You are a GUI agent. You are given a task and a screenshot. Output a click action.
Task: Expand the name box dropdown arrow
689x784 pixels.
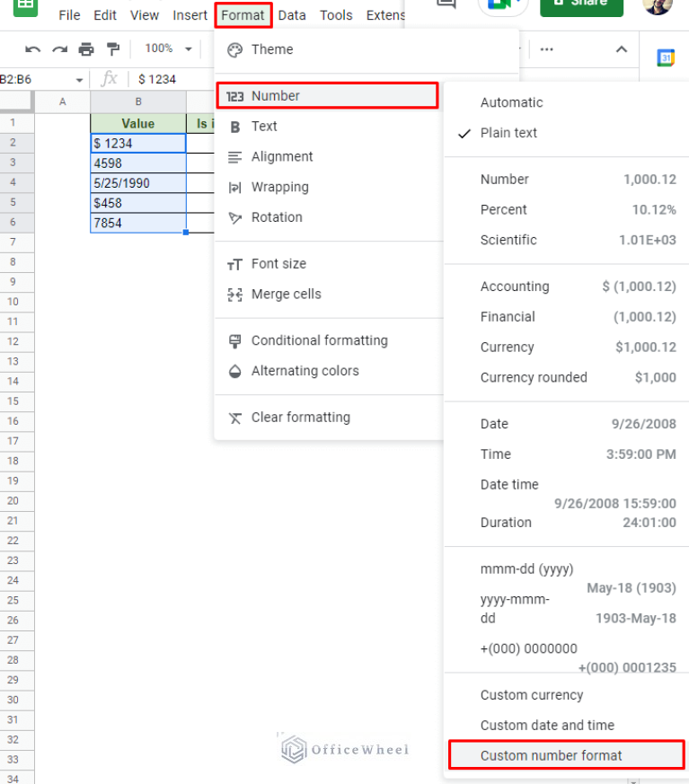(x=79, y=79)
